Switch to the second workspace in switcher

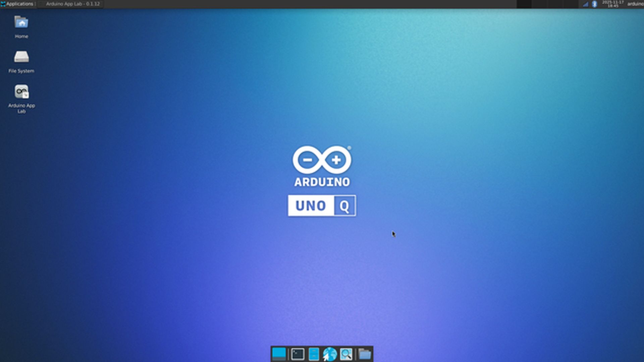click(539, 4)
